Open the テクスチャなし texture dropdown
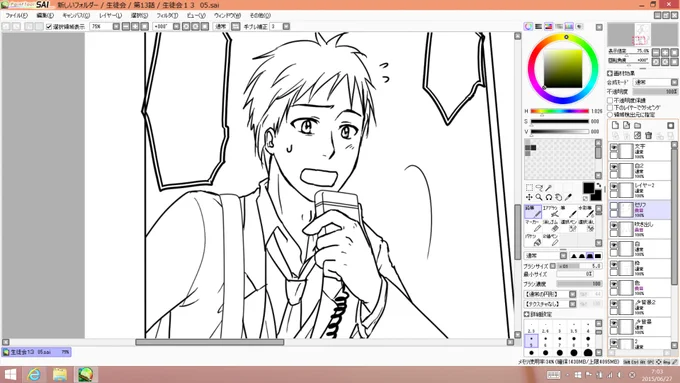The width and height of the screenshot is (680, 383). 572,304
